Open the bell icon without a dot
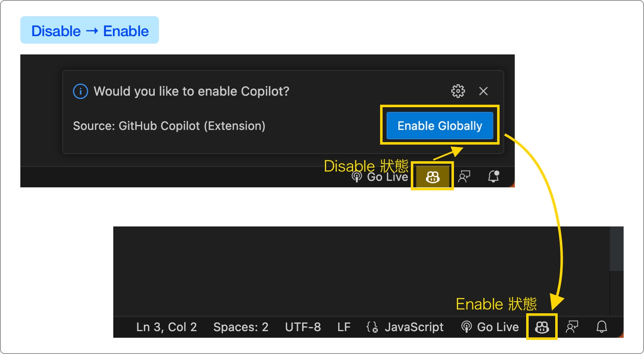The image size is (644, 354). [x=602, y=327]
